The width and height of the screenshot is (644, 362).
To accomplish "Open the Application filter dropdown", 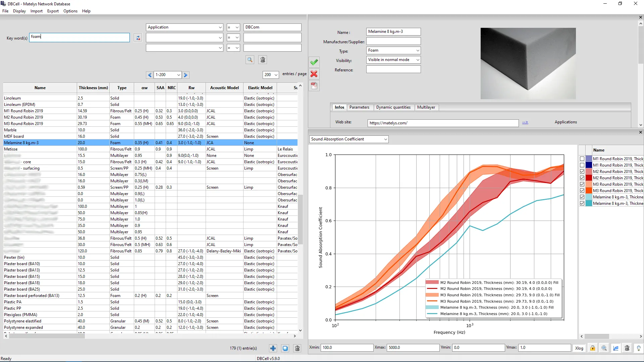I will [x=184, y=27].
